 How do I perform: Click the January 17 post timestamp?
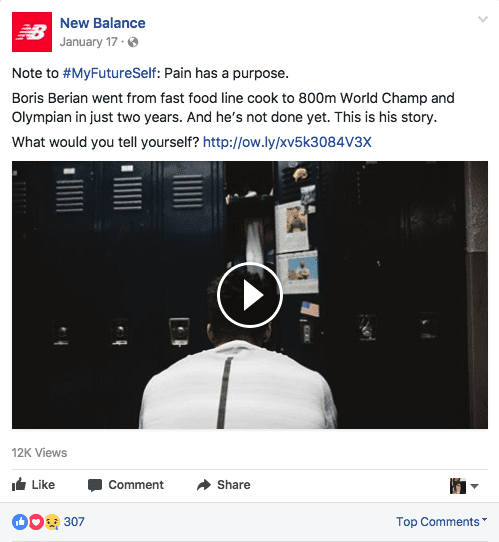[x=88, y=42]
